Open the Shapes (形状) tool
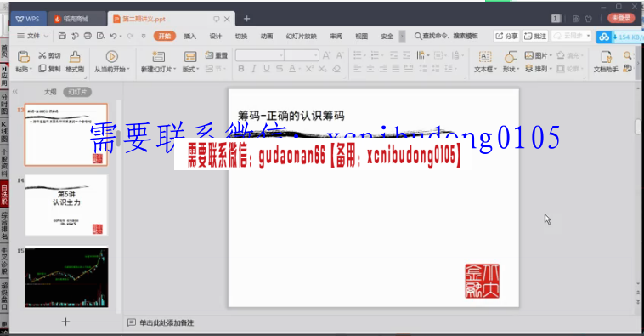Viewport: 644px width, 336px height. pyautogui.click(x=511, y=57)
